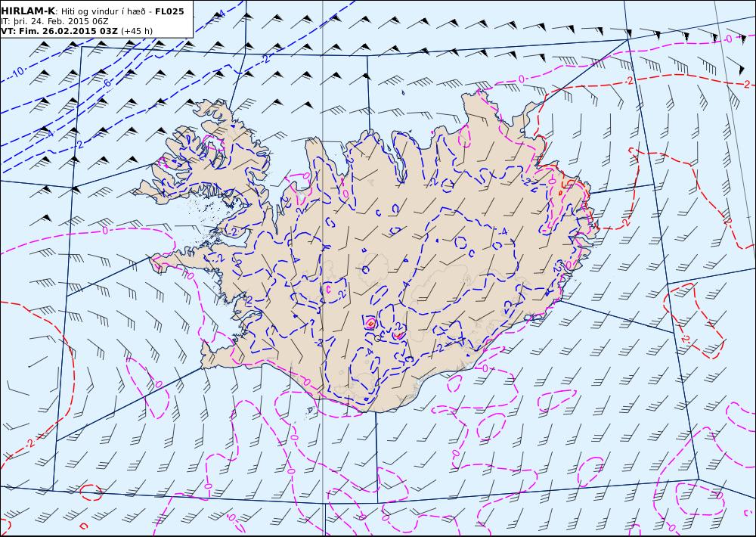The height and width of the screenshot is (537, 756).
Task: Click the '(+45 h)' forecast offset text
Action: [136, 31]
